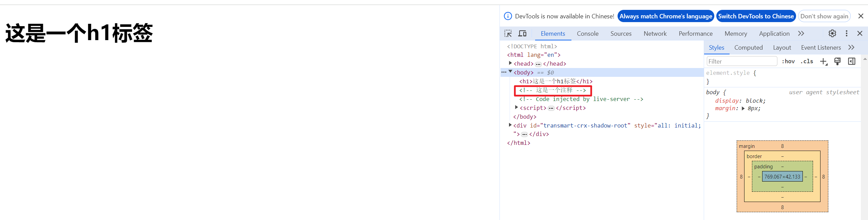The image size is (868, 220).
Task: Switch to the Console tab
Action: 587,33
